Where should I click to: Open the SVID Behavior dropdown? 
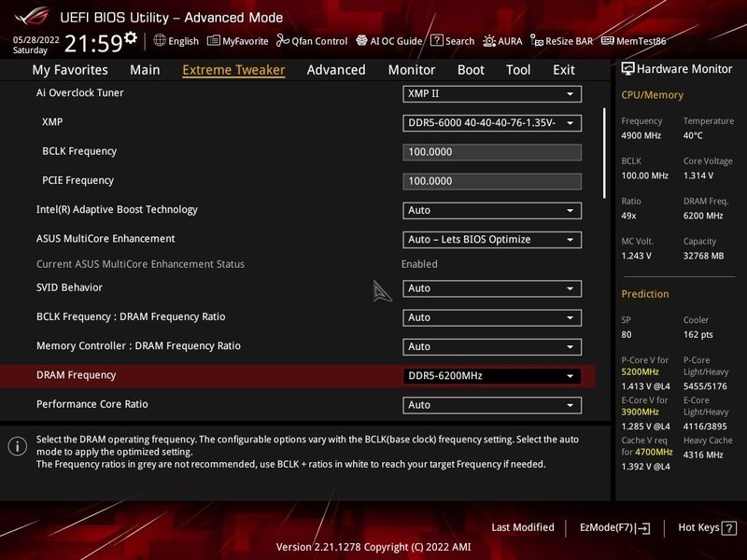[x=490, y=287]
